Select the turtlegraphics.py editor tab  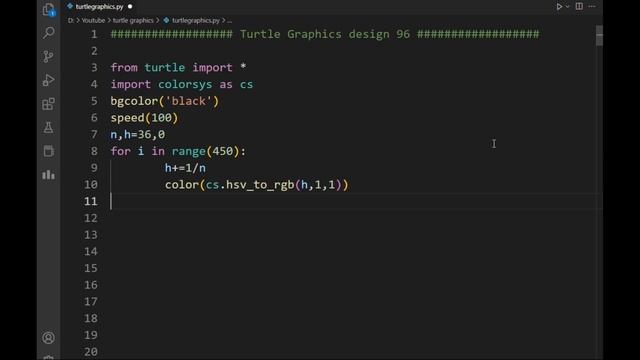pos(100,7)
